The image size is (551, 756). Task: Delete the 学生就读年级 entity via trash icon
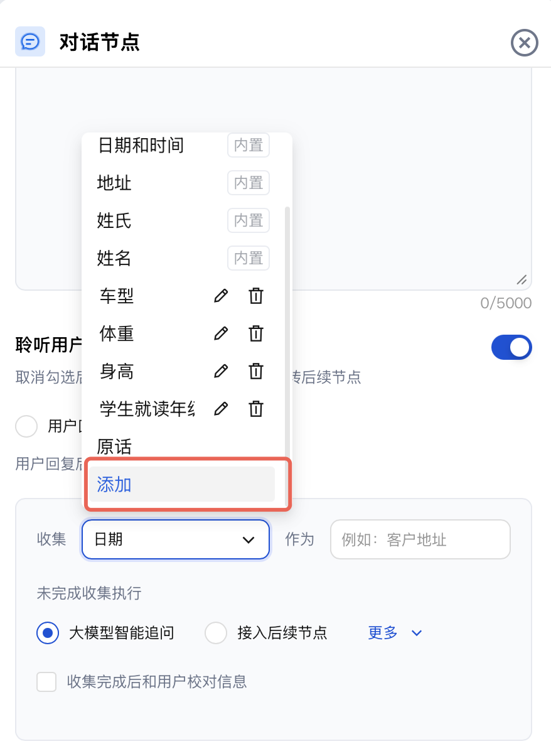click(256, 409)
